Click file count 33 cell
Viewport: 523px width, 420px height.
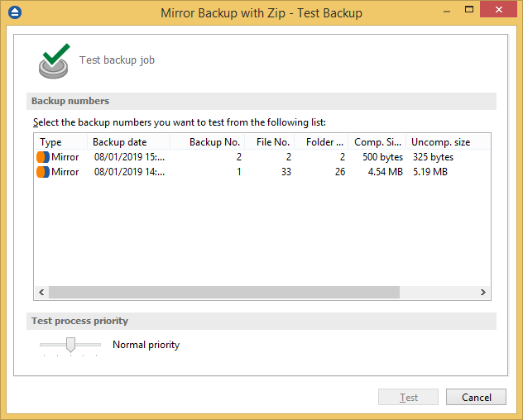[286, 172]
